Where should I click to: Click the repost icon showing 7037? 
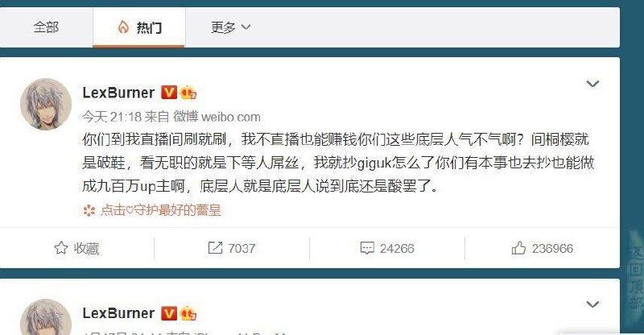click(x=215, y=247)
